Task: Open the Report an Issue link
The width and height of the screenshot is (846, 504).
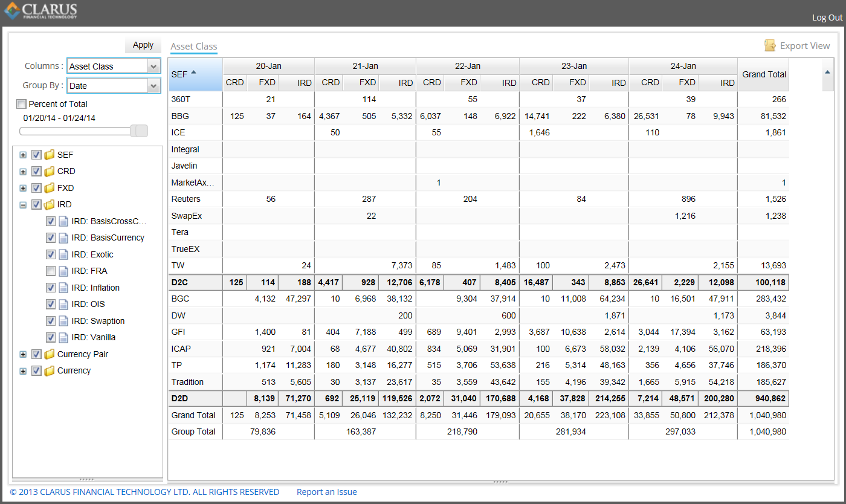Action: 327,492
